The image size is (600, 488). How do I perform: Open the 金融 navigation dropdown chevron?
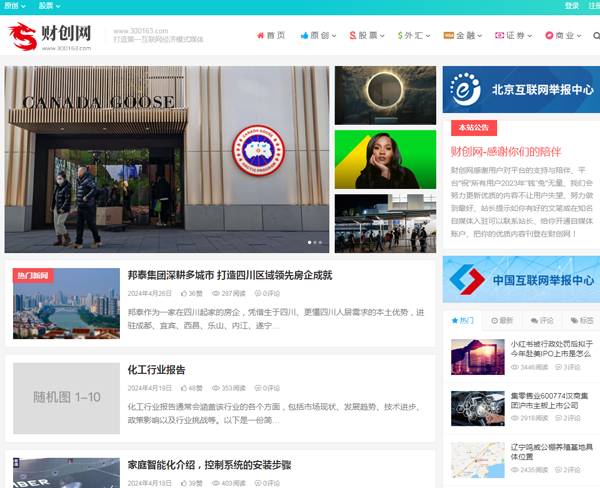point(479,36)
